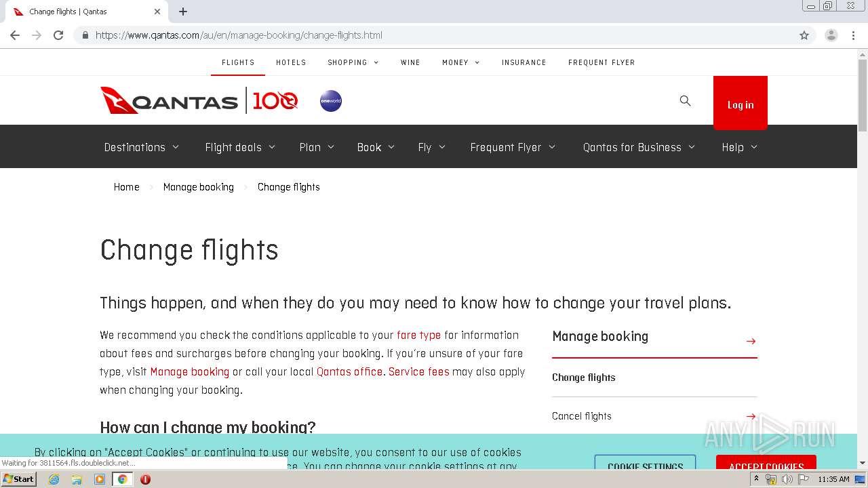Open the site search magnifier icon

pos(685,100)
